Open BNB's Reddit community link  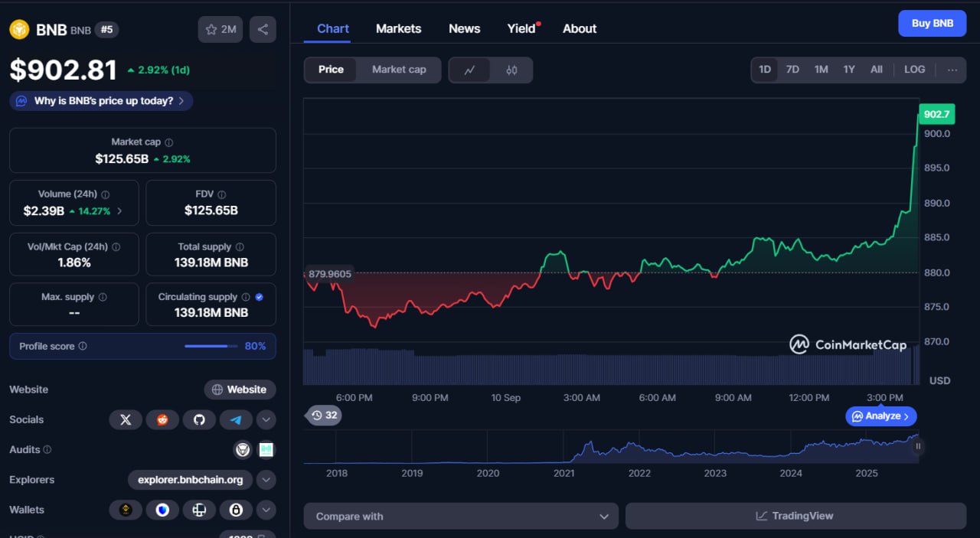point(162,419)
